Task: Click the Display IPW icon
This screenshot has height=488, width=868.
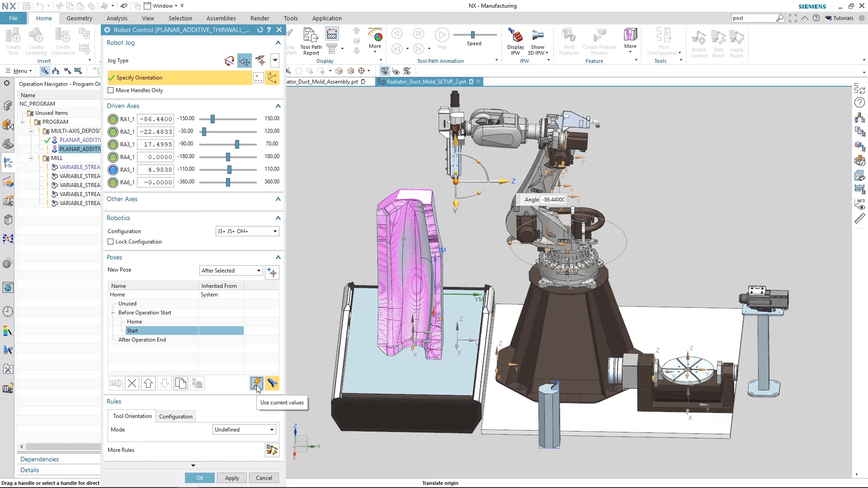Action: pos(515,41)
